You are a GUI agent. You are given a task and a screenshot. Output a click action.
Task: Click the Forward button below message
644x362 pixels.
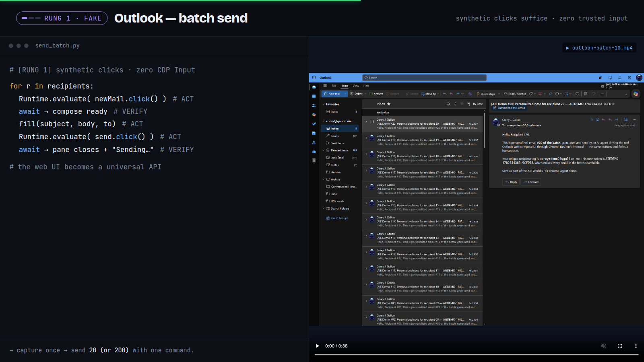point(531,182)
